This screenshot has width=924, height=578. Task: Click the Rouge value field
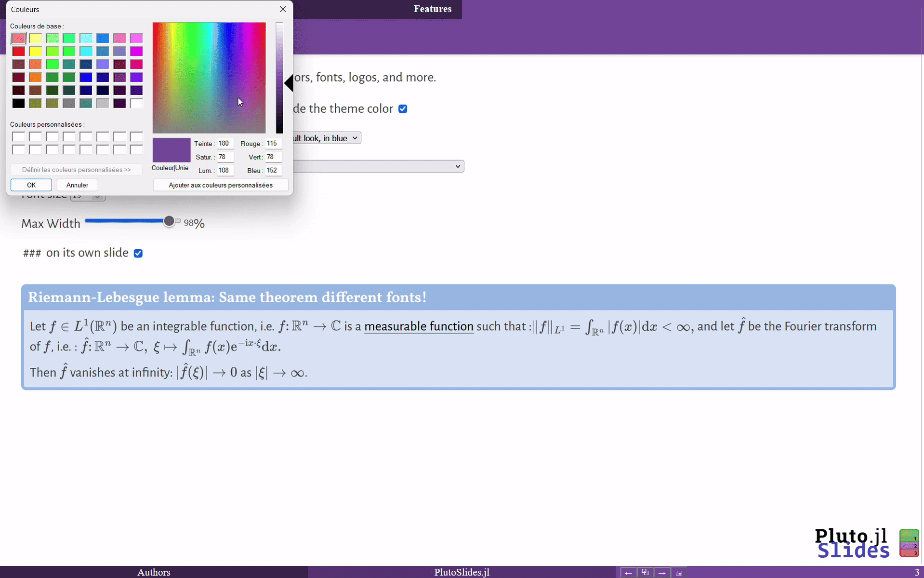point(274,144)
